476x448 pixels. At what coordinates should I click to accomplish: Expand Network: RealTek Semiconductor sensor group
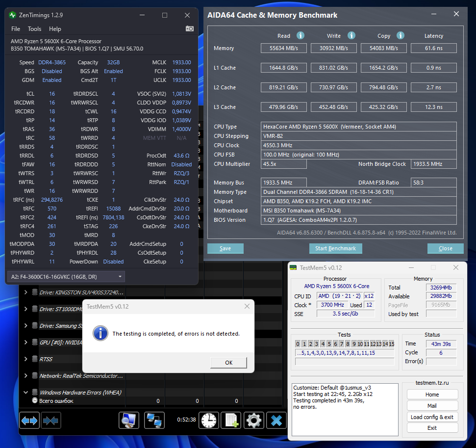[x=26, y=376]
